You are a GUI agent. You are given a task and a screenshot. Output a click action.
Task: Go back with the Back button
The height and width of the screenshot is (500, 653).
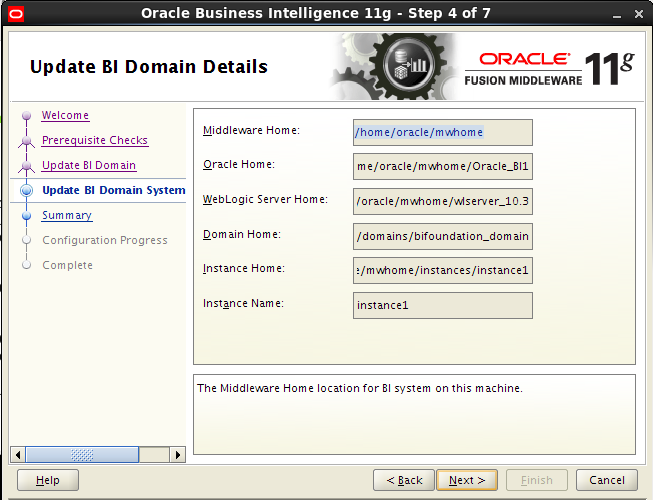coord(404,480)
